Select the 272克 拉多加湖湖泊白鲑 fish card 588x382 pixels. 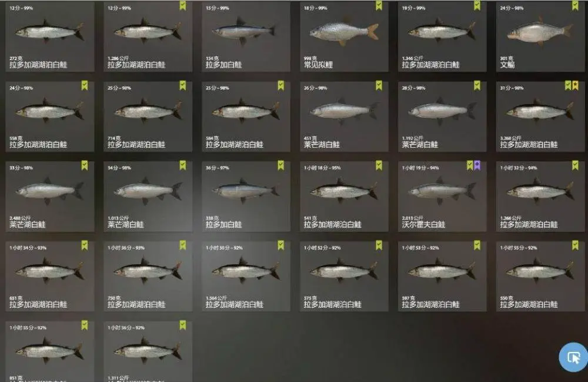point(50,36)
